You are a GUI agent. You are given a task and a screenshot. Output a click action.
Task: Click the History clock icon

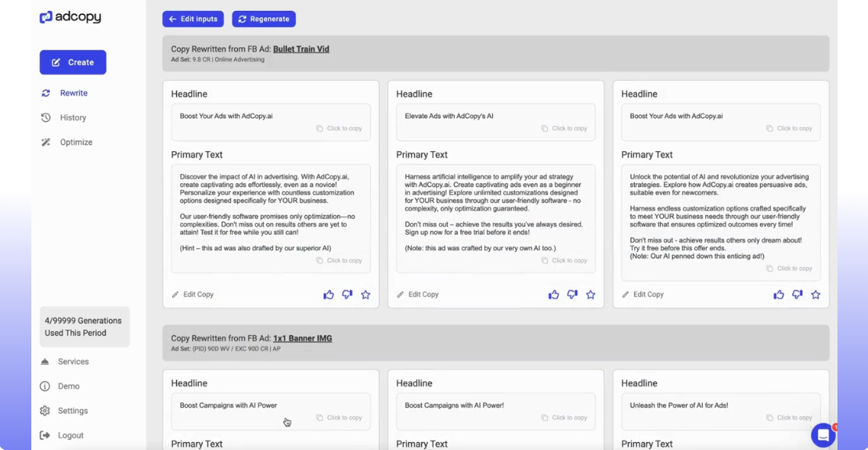46,117
